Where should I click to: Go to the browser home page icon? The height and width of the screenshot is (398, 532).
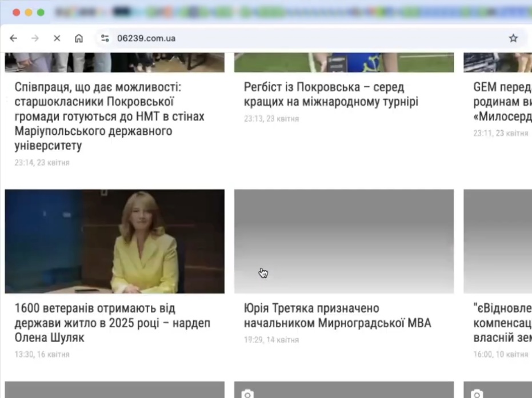(x=79, y=38)
